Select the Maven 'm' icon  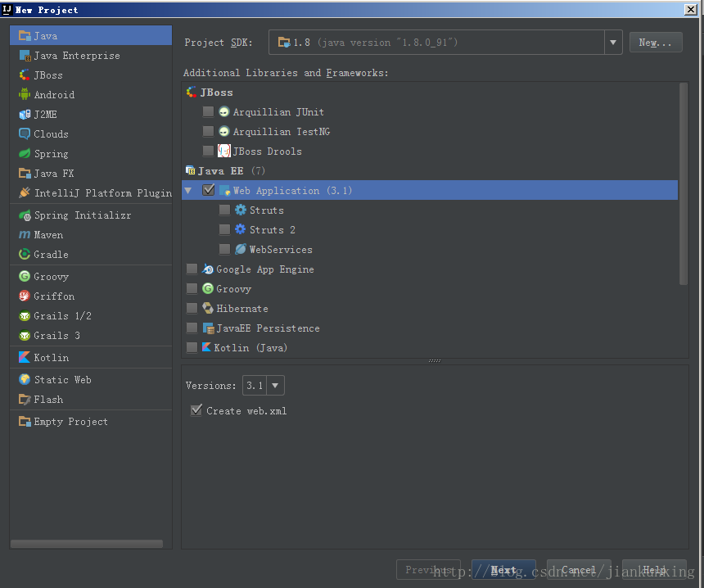(x=25, y=235)
